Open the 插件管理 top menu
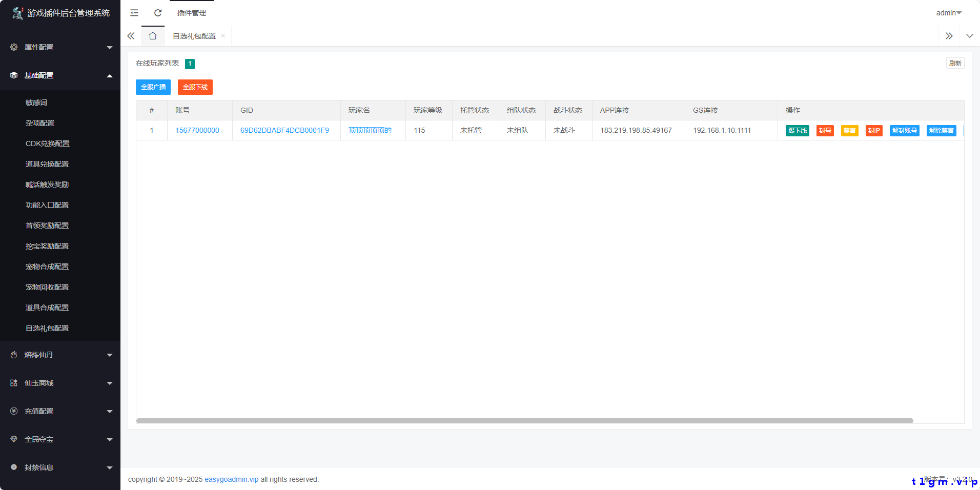 tap(191, 13)
